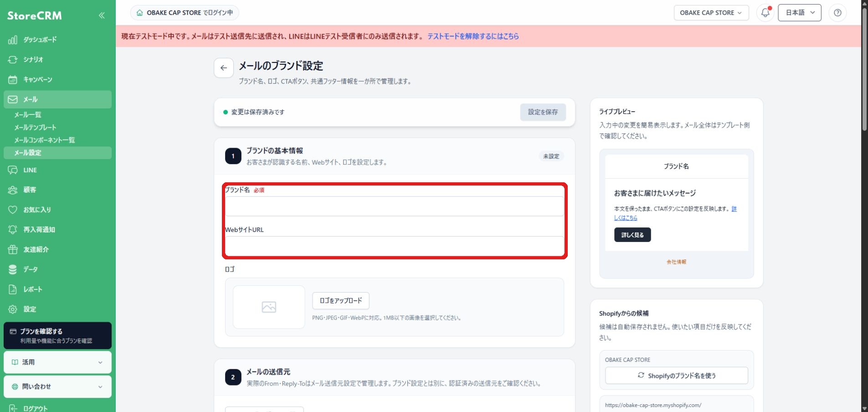Click テストモードを解除するにはこちら link
Screen dimensions: 868x412
point(473,36)
